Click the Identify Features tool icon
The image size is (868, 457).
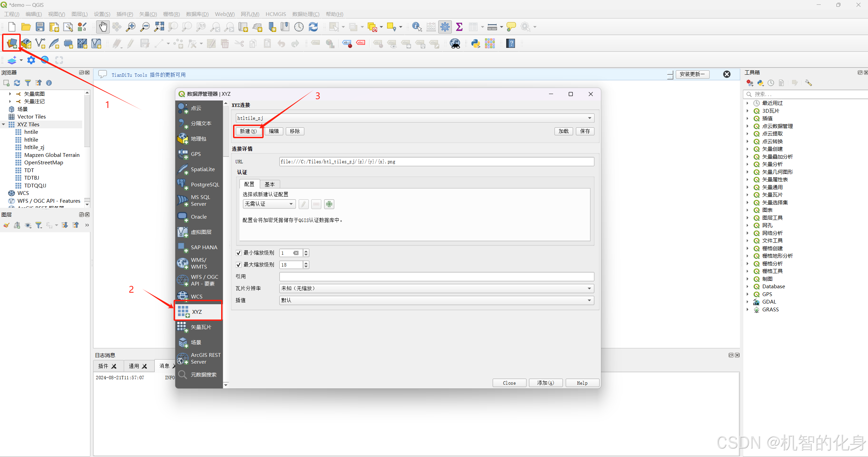pos(417,27)
